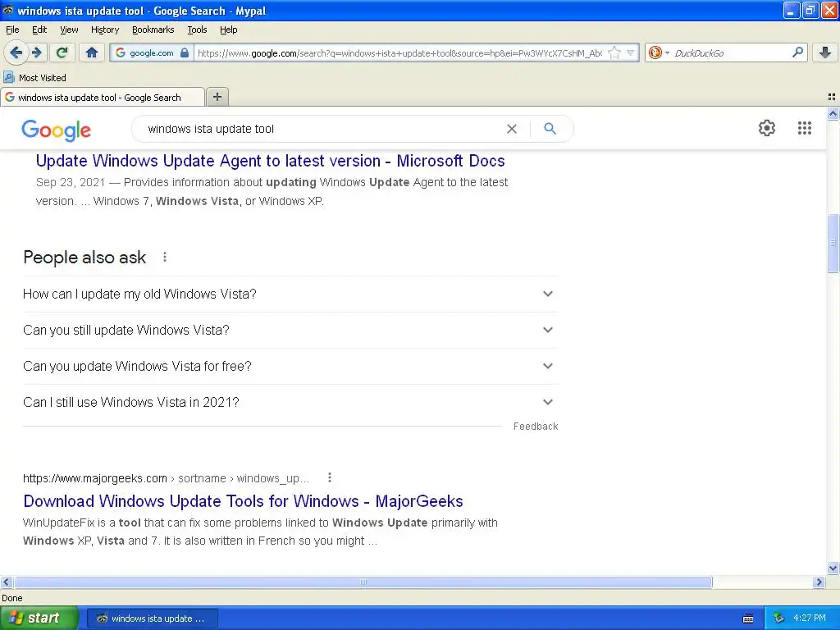Open 'Download Windows Update Tools' MajorGeeks link
This screenshot has height=630, width=840.
coord(243,501)
